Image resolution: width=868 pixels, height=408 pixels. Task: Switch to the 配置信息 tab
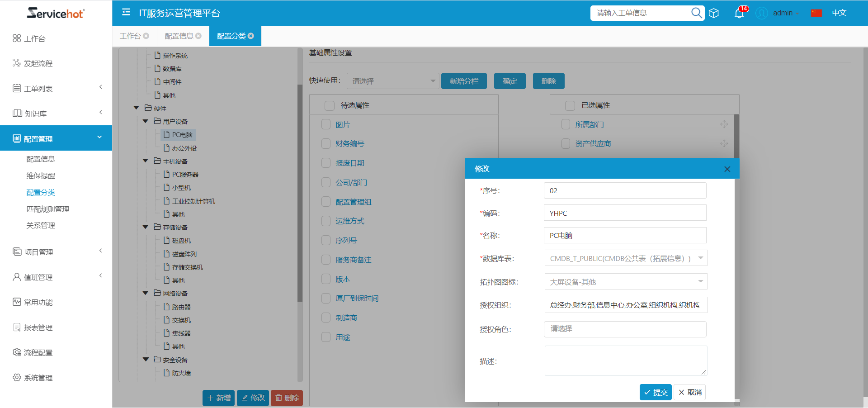click(179, 36)
